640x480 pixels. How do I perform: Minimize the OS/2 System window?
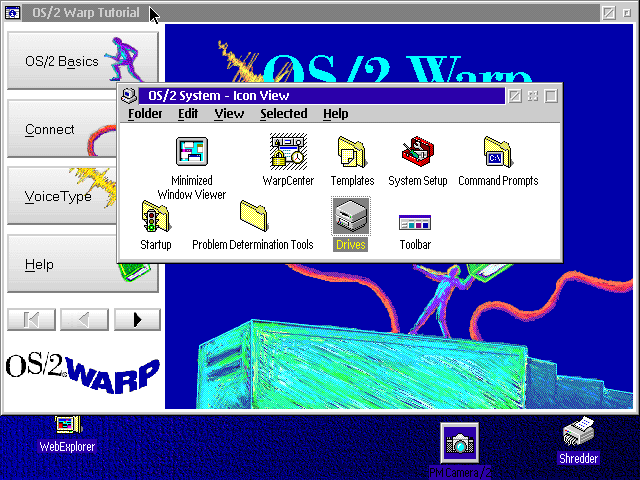coord(533,96)
